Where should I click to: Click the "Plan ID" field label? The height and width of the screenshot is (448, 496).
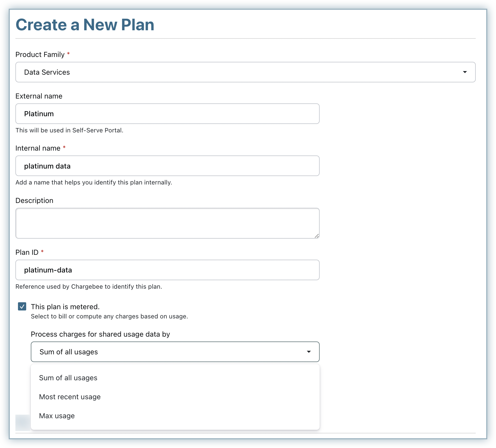(27, 252)
